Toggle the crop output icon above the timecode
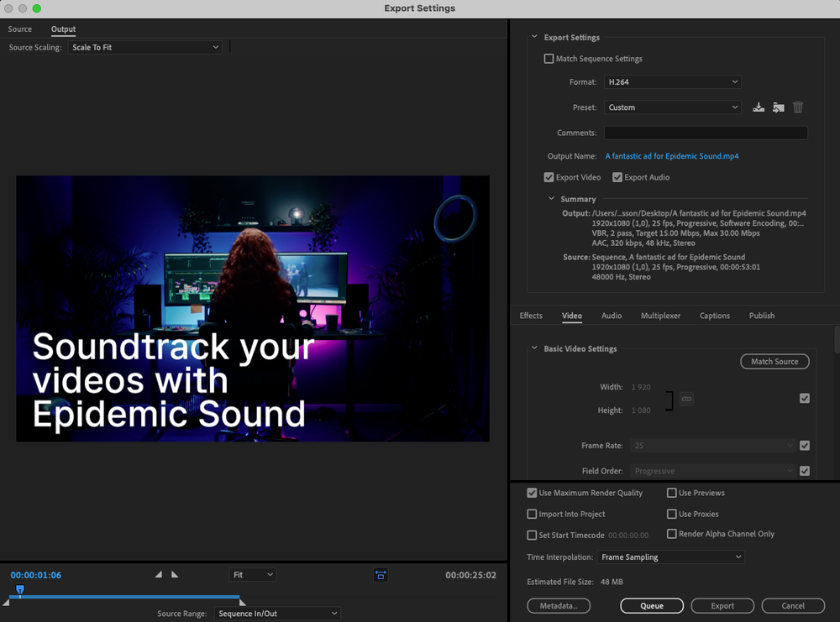 (381, 575)
